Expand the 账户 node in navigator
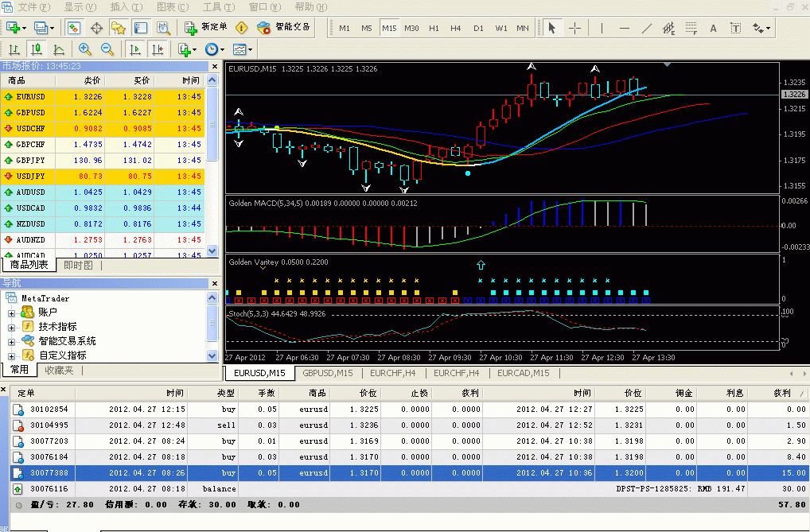This screenshot has height=532, width=810. pyautogui.click(x=12, y=313)
